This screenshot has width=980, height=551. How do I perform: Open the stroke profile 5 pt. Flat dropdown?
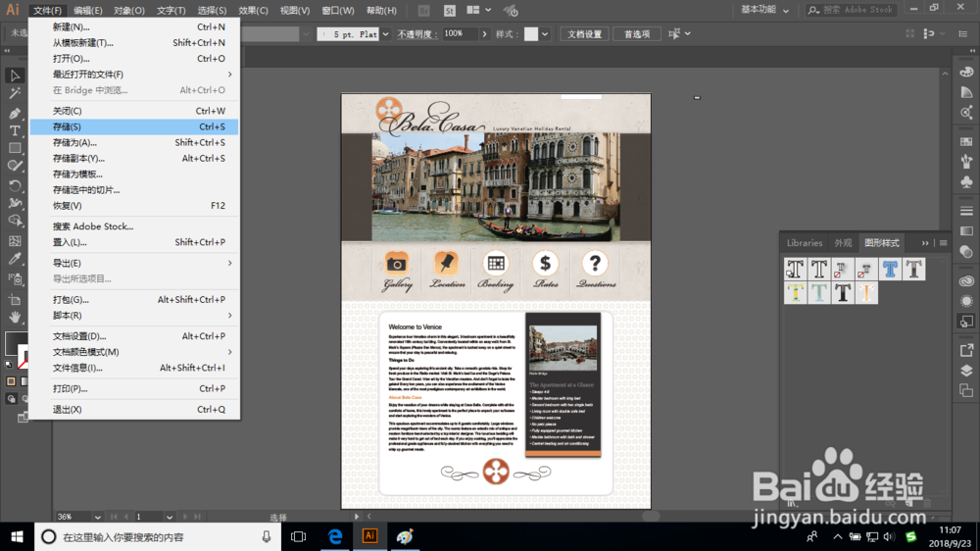[x=385, y=34]
